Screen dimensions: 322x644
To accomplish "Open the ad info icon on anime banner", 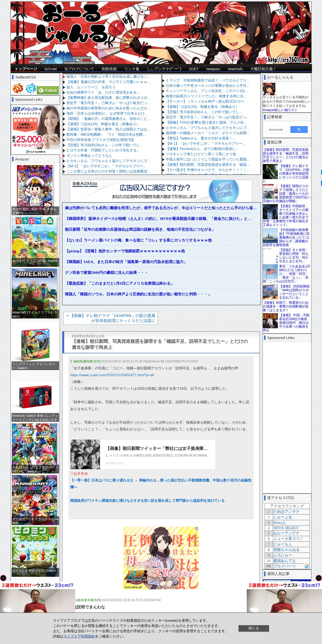I will click(x=197, y=528).
